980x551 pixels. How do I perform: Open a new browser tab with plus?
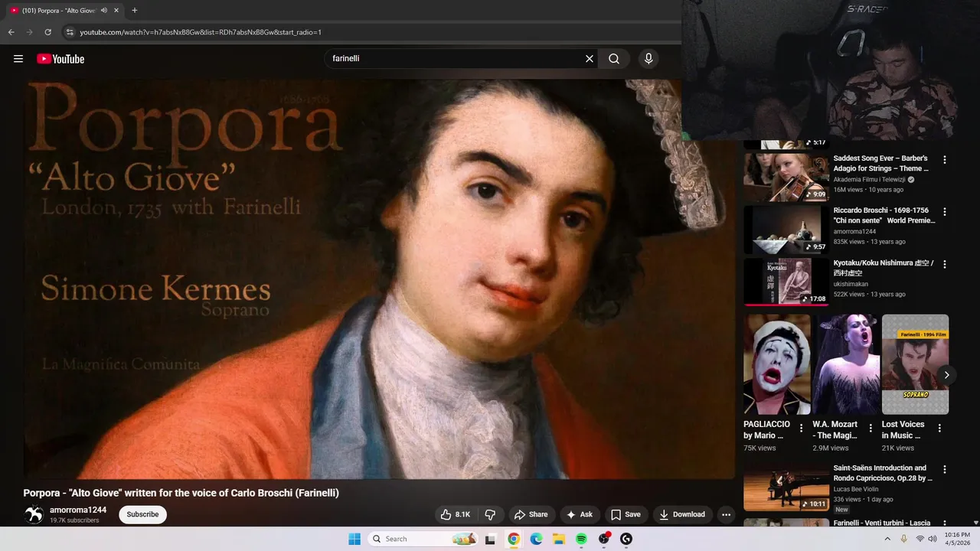coord(135,11)
